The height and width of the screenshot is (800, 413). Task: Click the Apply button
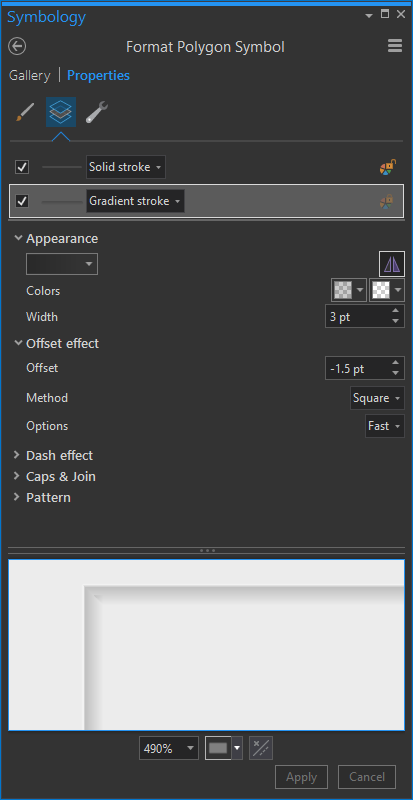pyautogui.click(x=301, y=777)
